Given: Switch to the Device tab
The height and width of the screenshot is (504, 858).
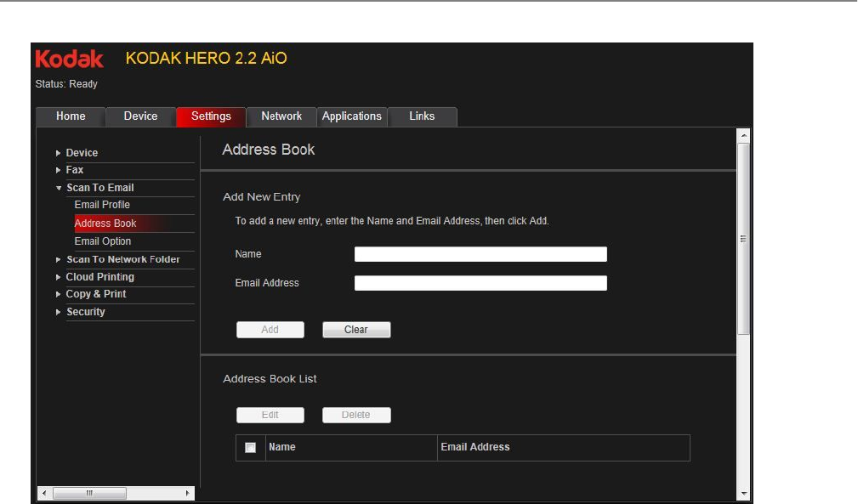Looking at the screenshot, I should 140,116.
